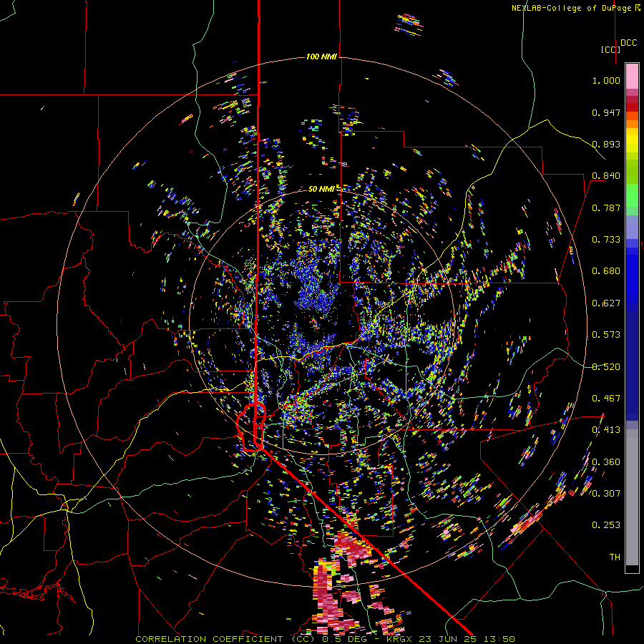Pick the light pink band of color scale
This screenshot has width=644, height=644.
coord(632,77)
